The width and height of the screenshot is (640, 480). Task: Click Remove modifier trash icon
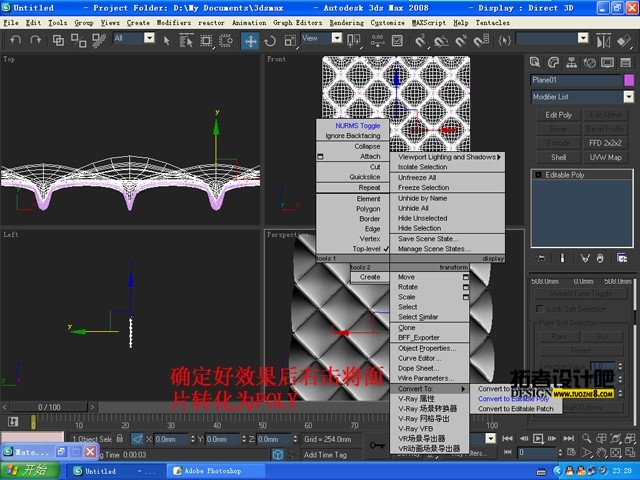pos(600,258)
